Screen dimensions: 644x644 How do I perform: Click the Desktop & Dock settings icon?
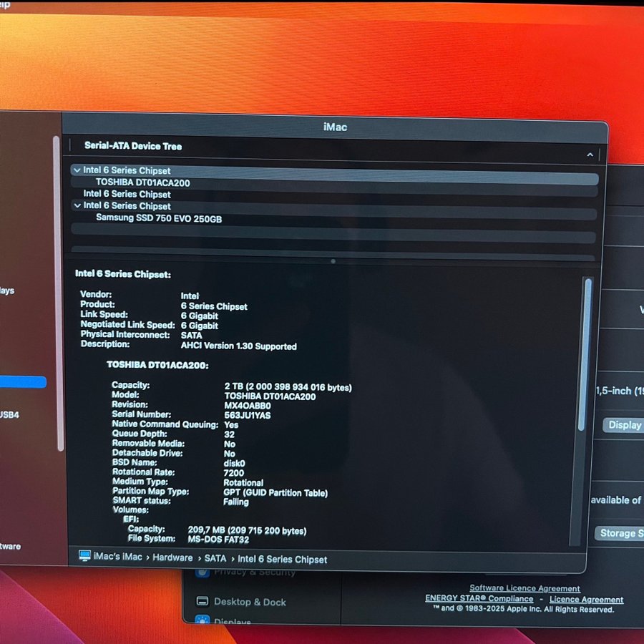(x=203, y=602)
